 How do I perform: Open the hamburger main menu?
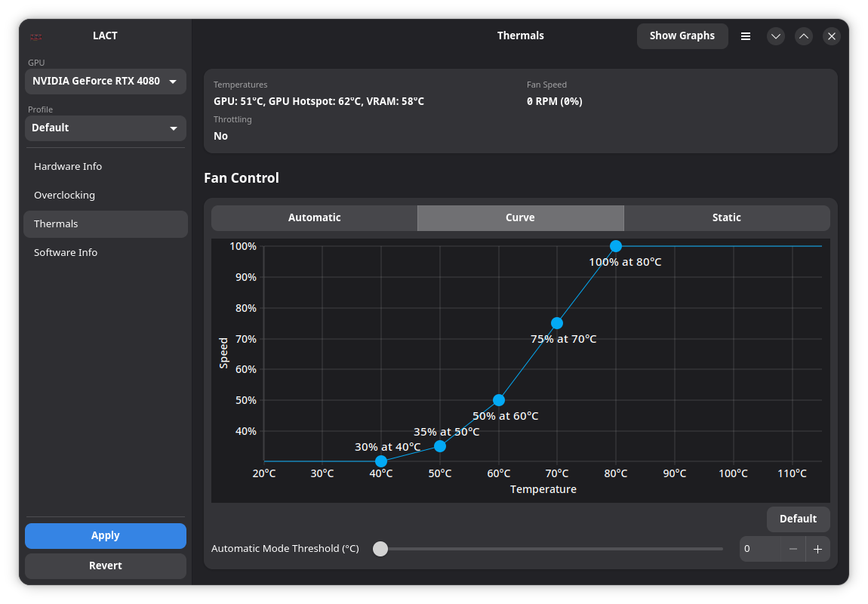(x=746, y=36)
